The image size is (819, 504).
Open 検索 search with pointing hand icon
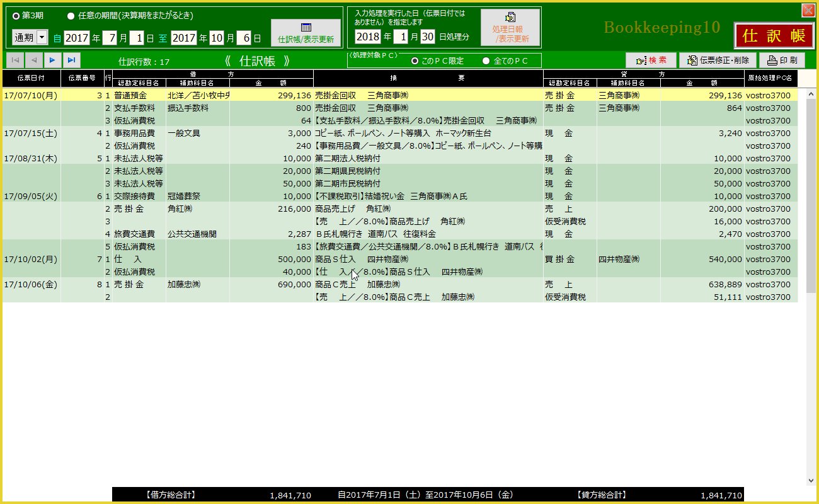(651, 60)
